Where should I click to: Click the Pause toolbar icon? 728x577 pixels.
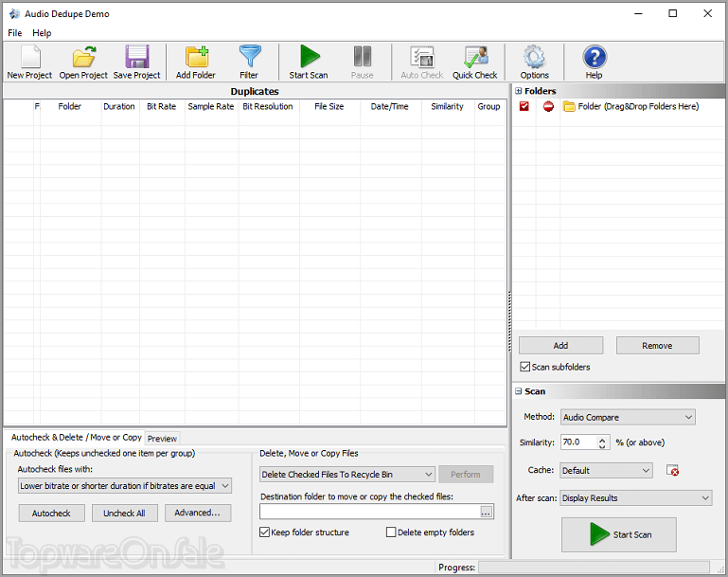[363, 63]
